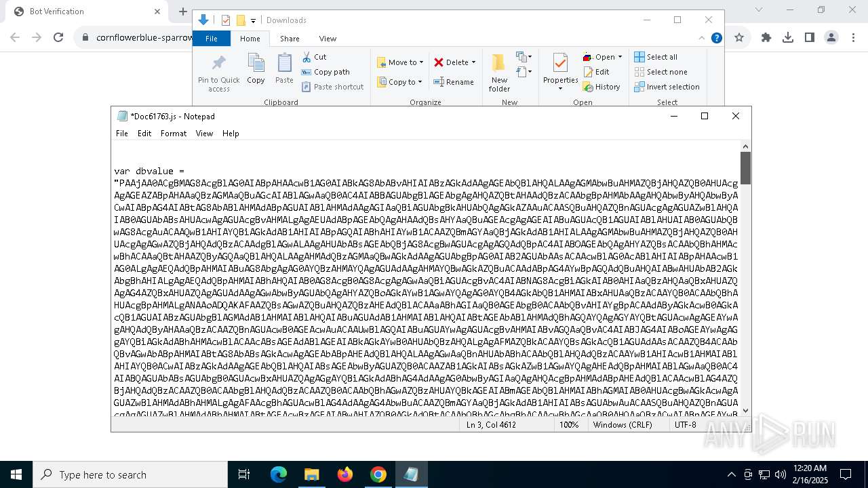Bookmark this page with star icon
Screen dimensions: 868x488
(x=739, y=38)
